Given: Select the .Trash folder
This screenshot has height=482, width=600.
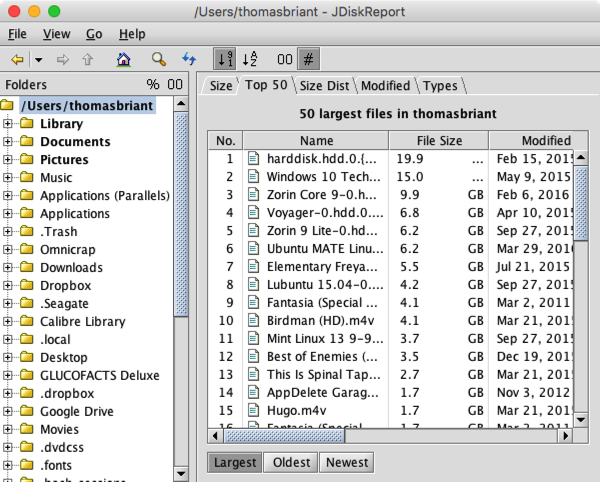Looking at the screenshot, I should pyautogui.click(x=59, y=231).
